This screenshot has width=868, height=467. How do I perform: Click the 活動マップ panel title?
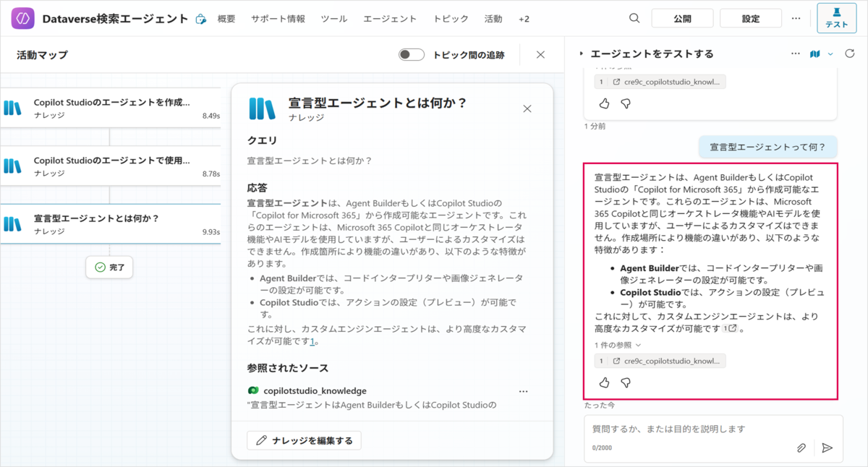click(x=42, y=55)
